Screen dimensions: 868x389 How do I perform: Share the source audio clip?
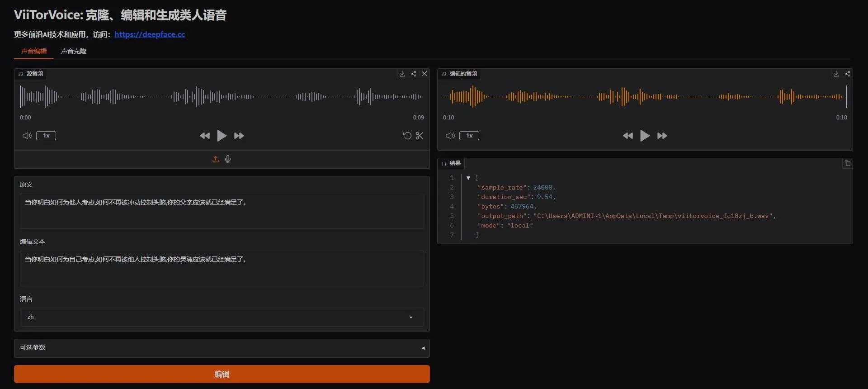(413, 74)
